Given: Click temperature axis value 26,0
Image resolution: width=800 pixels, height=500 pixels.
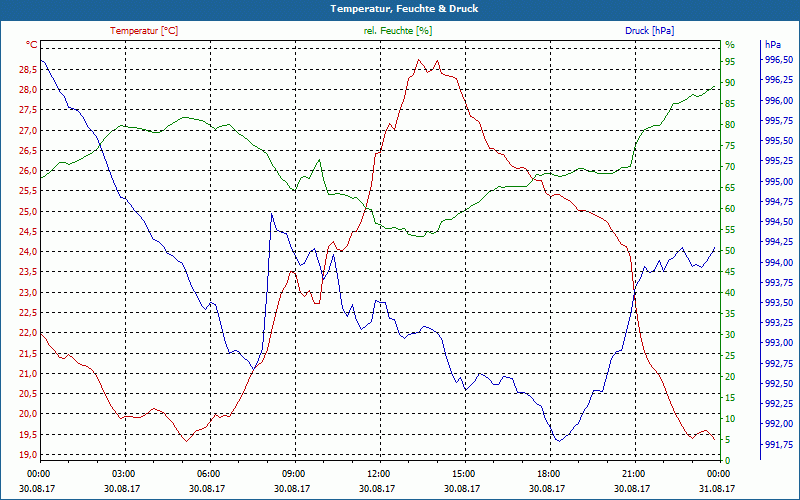Looking at the screenshot, I should [28, 171].
